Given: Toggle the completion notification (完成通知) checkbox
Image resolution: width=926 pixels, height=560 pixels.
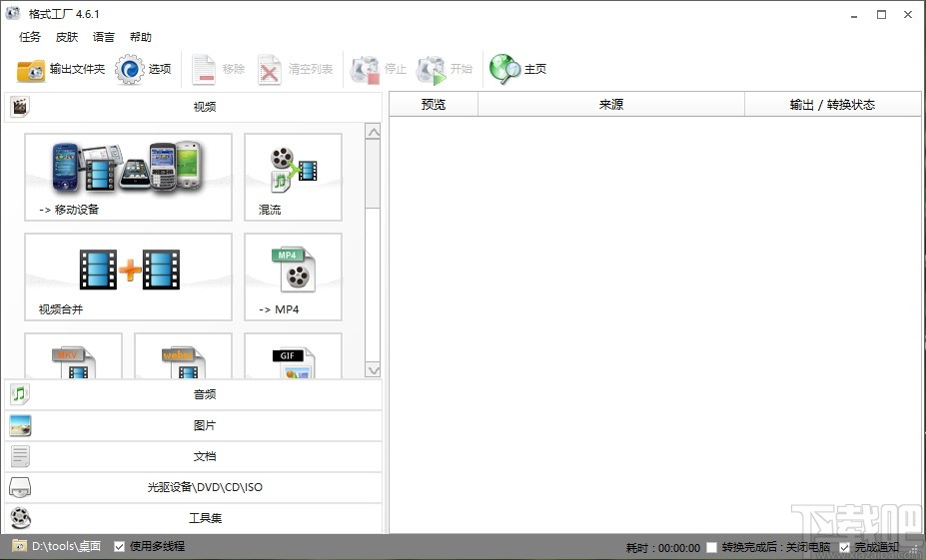Looking at the screenshot, I should [844, 548].
